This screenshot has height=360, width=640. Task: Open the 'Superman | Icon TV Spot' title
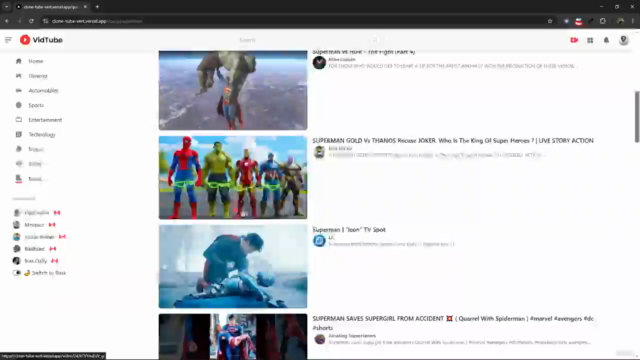pyautogui.click(x=349, y=230)
